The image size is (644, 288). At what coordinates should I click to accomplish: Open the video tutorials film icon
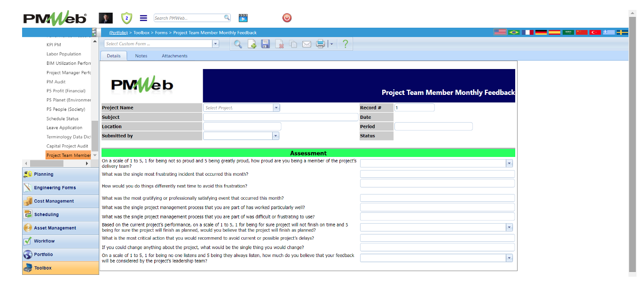[243, 18]
